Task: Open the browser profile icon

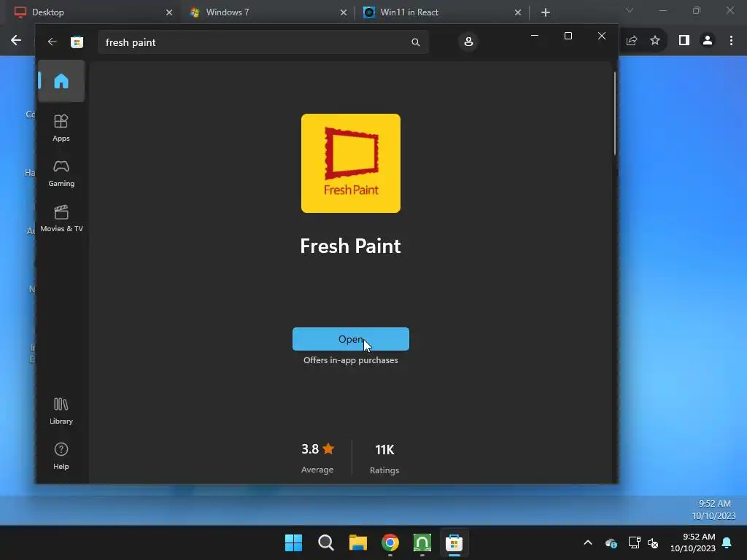Action: [x=708, y=41]
